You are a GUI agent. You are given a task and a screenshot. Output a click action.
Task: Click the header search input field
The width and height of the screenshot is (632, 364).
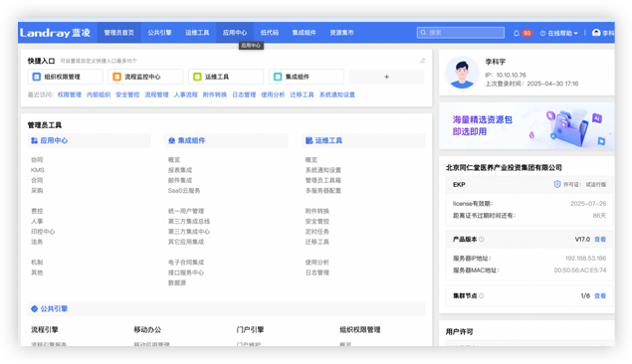460,33
